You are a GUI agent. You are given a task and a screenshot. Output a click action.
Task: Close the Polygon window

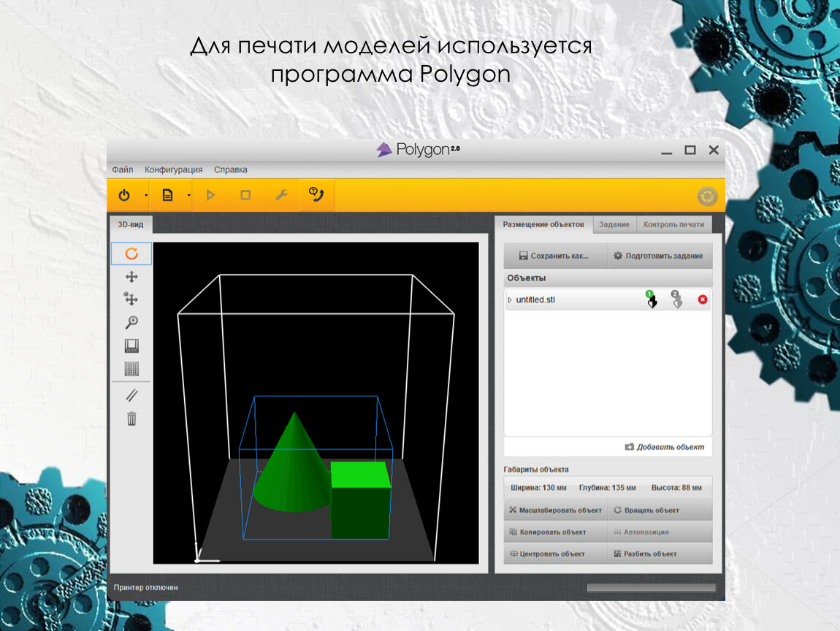714,150
